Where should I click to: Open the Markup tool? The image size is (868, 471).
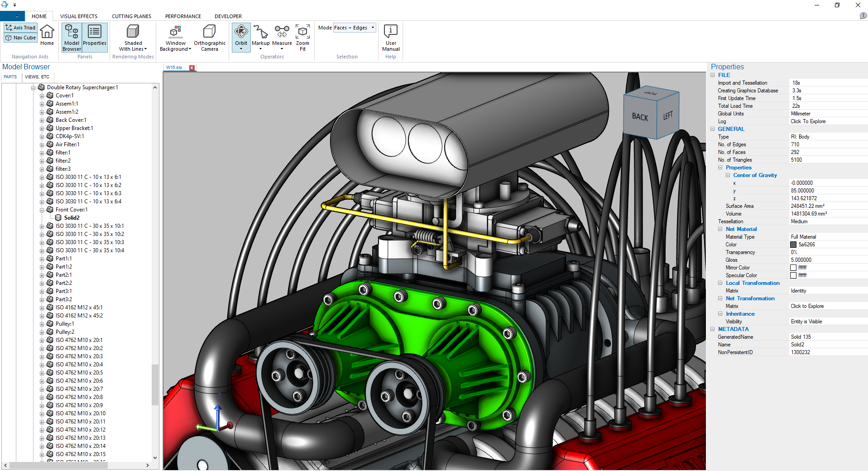pos(260,35)
